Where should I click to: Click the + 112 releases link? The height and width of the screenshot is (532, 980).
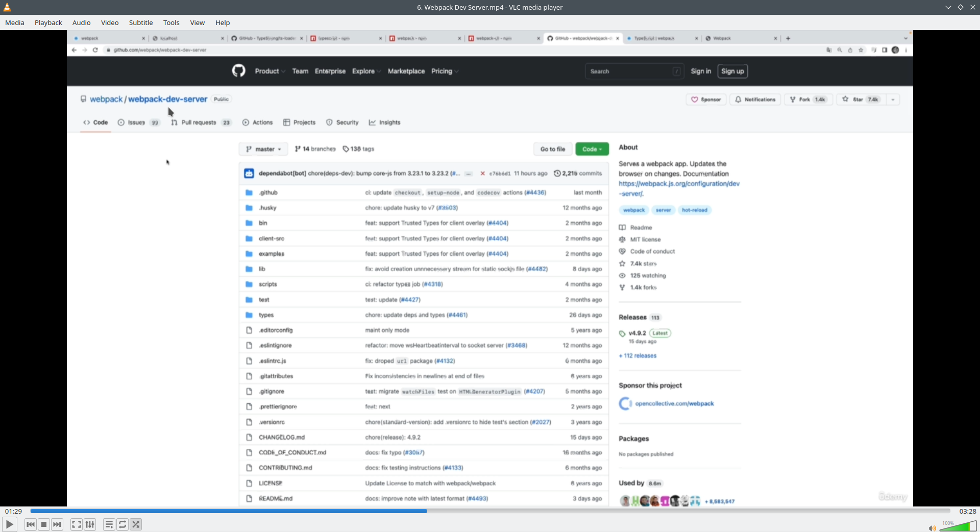[638, 356]
